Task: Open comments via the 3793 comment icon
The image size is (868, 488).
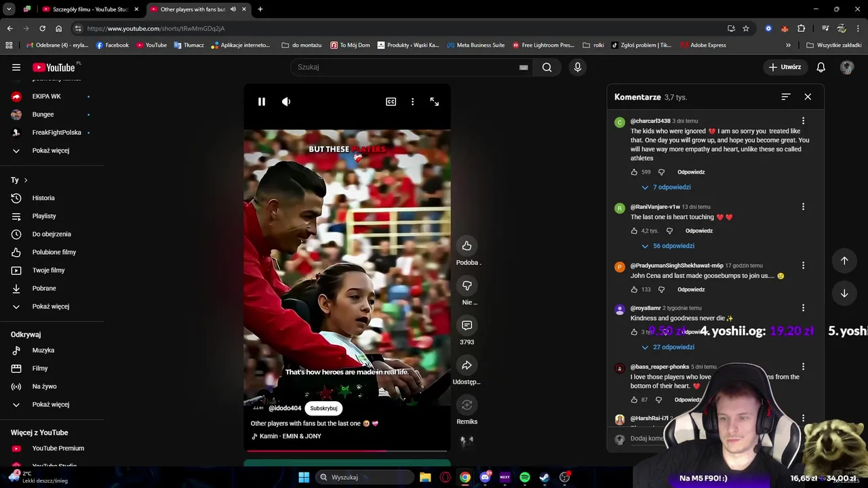Action: [x=467, y=325]
